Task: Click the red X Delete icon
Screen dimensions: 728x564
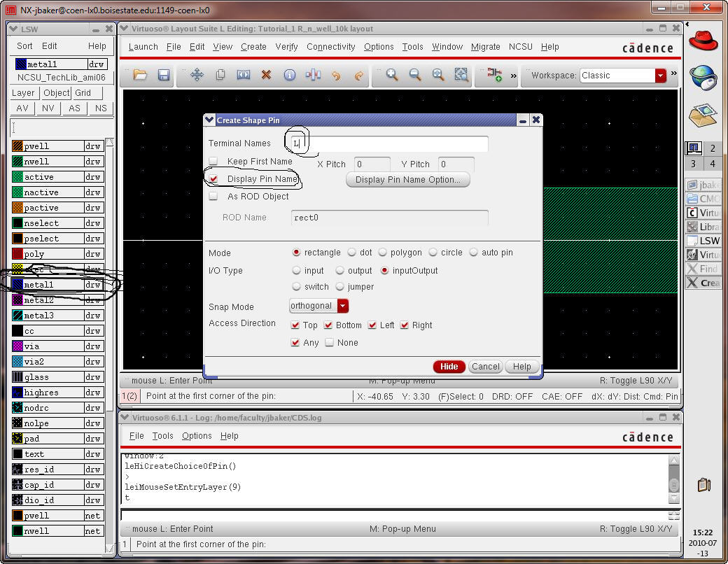Action: point(266,76)
